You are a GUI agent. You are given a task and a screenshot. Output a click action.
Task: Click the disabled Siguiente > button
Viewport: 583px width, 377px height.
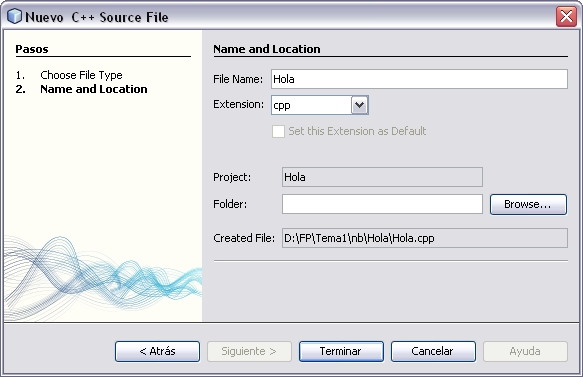click(x=249, y=351)
